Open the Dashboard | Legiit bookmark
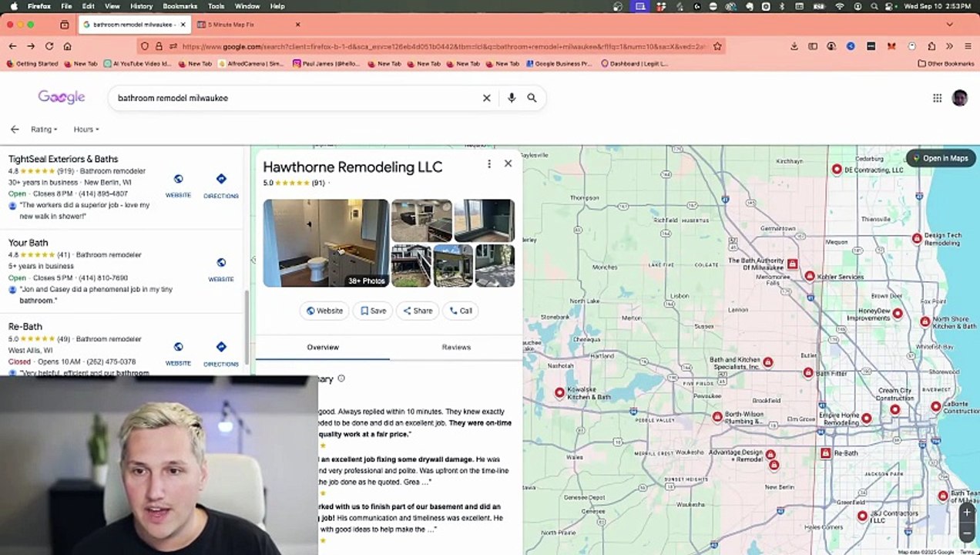 point(634,63)
